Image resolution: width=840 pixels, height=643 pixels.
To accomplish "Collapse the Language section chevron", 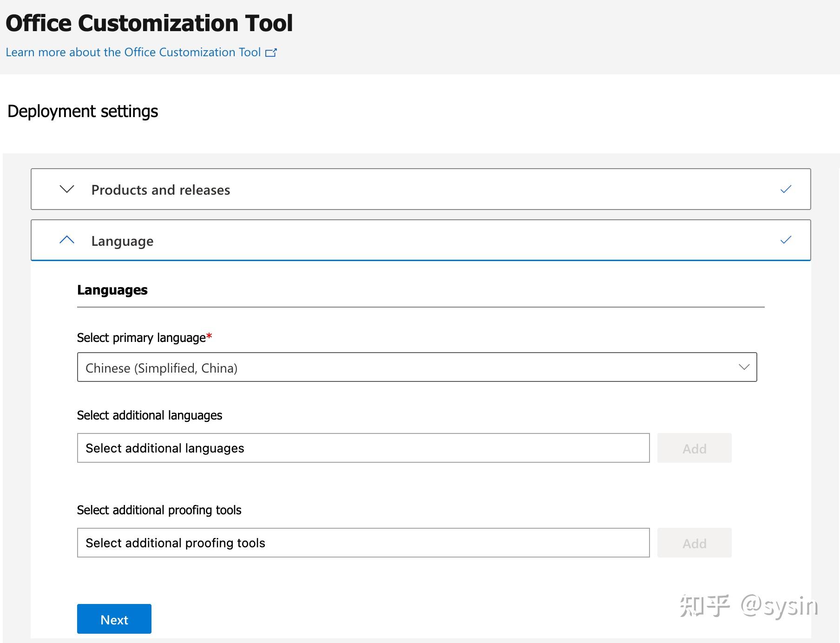I will [x=67, y=240].
